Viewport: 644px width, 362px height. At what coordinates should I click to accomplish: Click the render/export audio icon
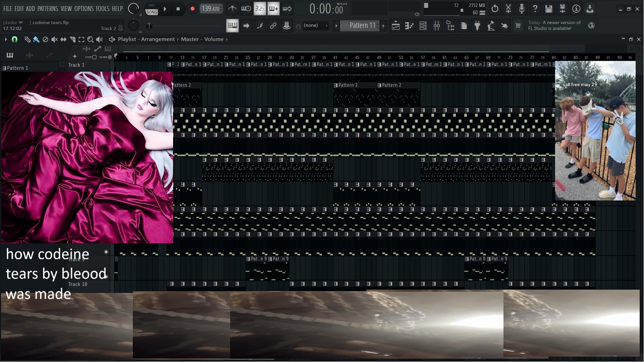562,9
